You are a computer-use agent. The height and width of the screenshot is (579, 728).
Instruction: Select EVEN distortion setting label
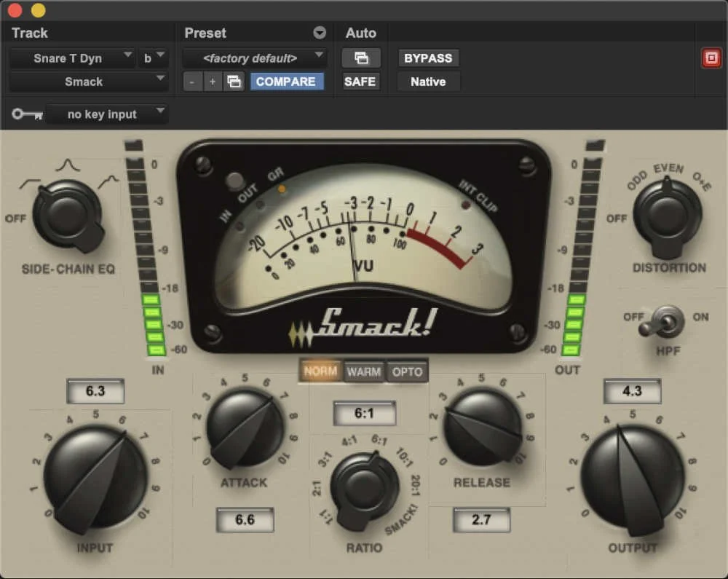click(668, 168)
